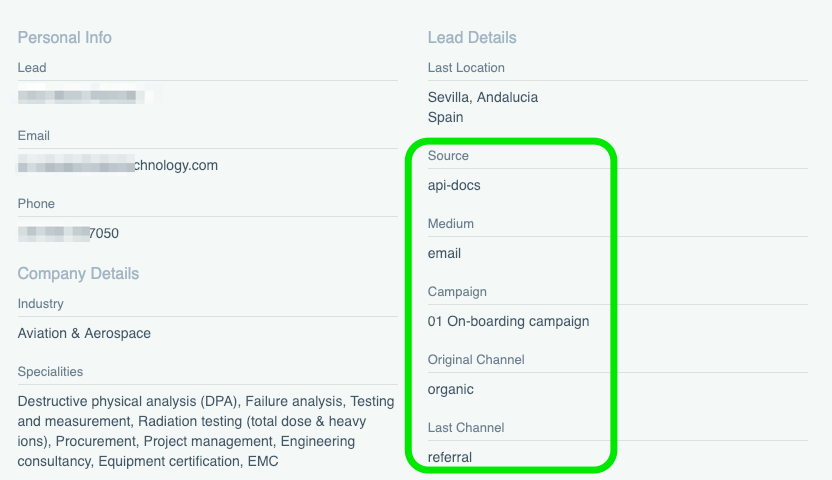Click the Last Channel field label
832x480 pixels.
pos(466,428)
